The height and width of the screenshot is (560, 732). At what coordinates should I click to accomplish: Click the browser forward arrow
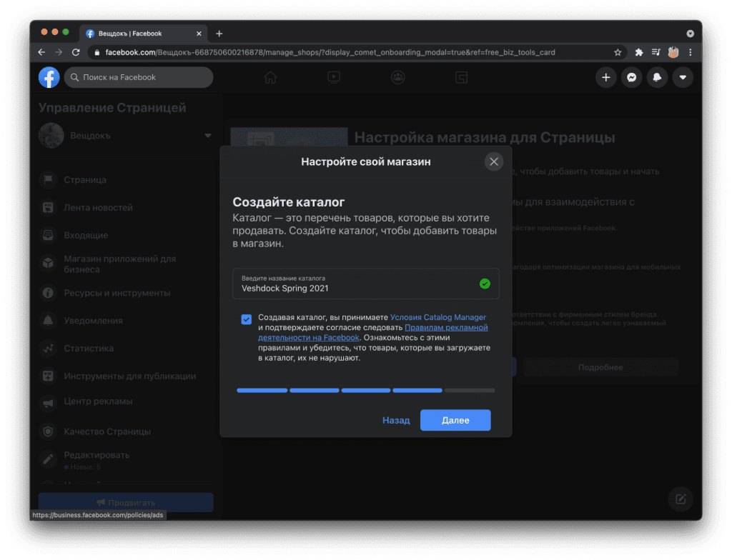(59, 52)
